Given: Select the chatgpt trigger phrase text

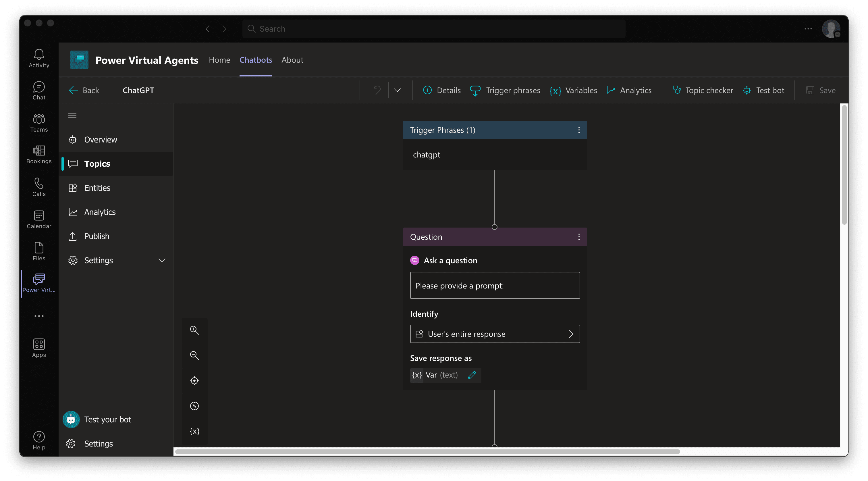Looking at the screenshot, I should pos(426,155).
